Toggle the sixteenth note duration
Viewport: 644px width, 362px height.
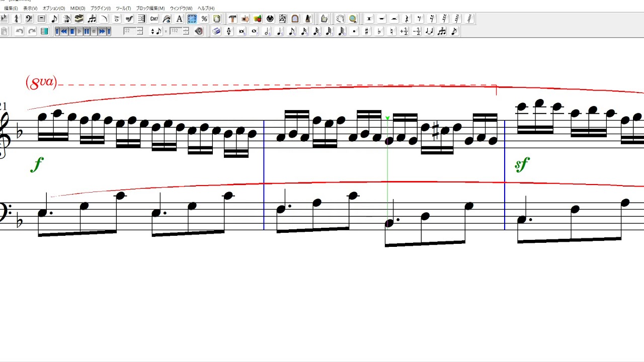(x=304, y=31)
